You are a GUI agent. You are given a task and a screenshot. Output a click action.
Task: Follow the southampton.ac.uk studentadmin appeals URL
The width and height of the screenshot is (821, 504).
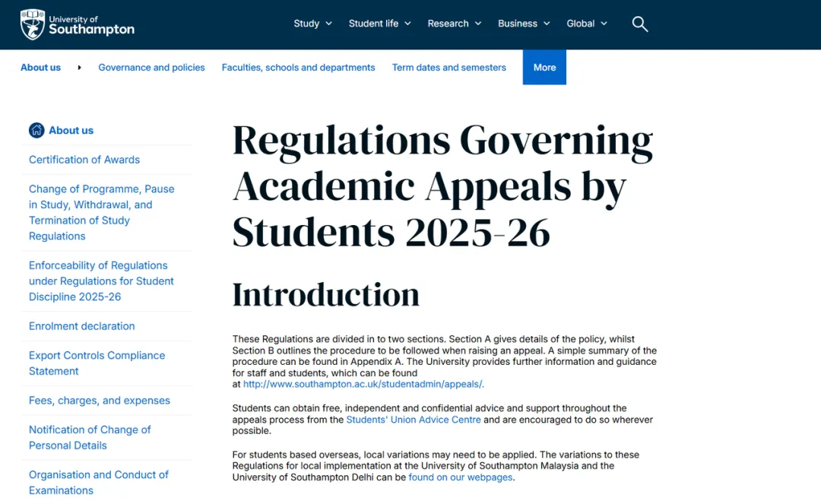click(x=363, y=384)
